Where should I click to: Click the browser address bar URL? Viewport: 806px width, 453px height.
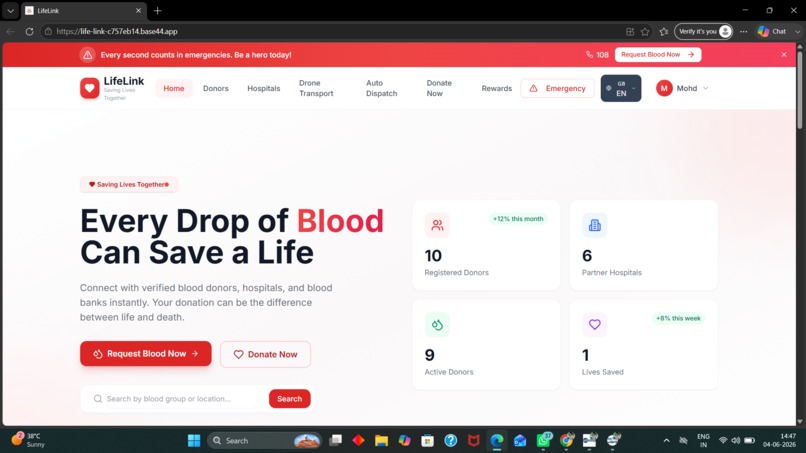117,31
